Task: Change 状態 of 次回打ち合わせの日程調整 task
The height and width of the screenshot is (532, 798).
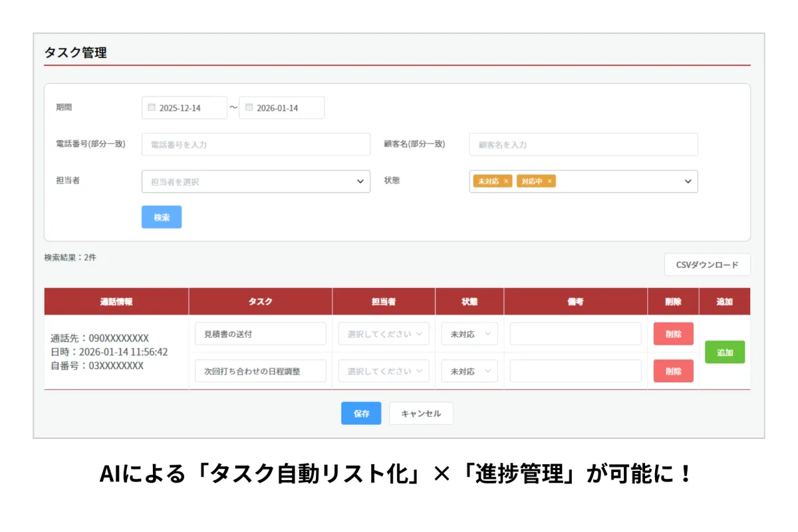Action: 469,371
